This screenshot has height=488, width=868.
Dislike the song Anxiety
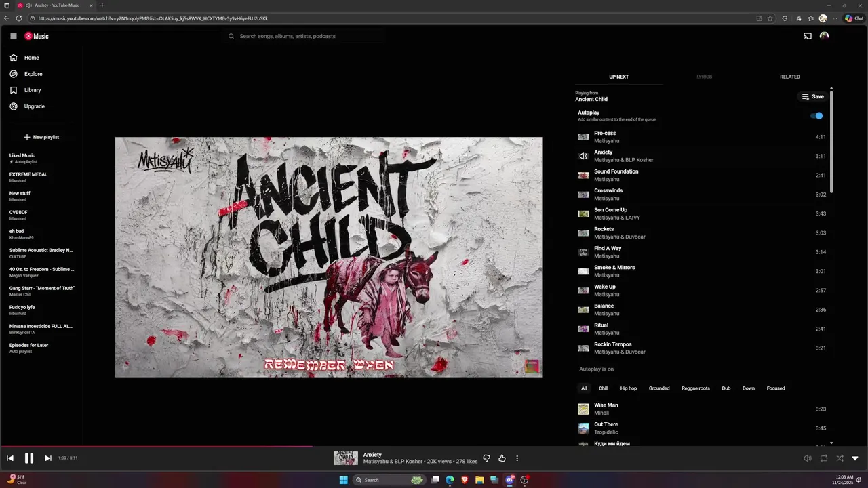click(486, 458)
